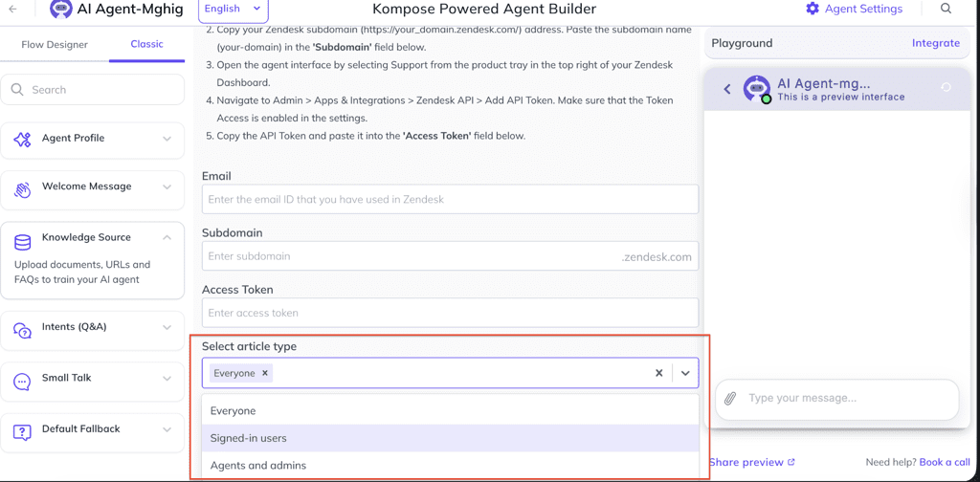
Task: Expand the Small Talk section
Action: pos(167,379)
